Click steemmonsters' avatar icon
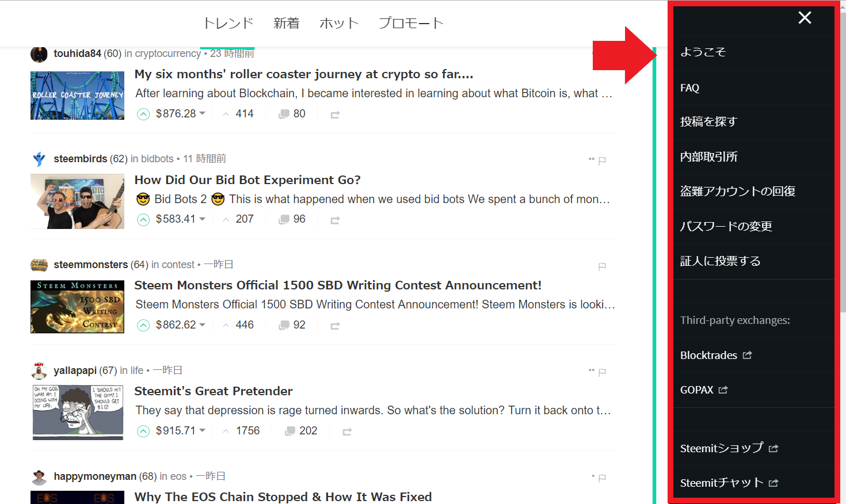 pos(39,265)
